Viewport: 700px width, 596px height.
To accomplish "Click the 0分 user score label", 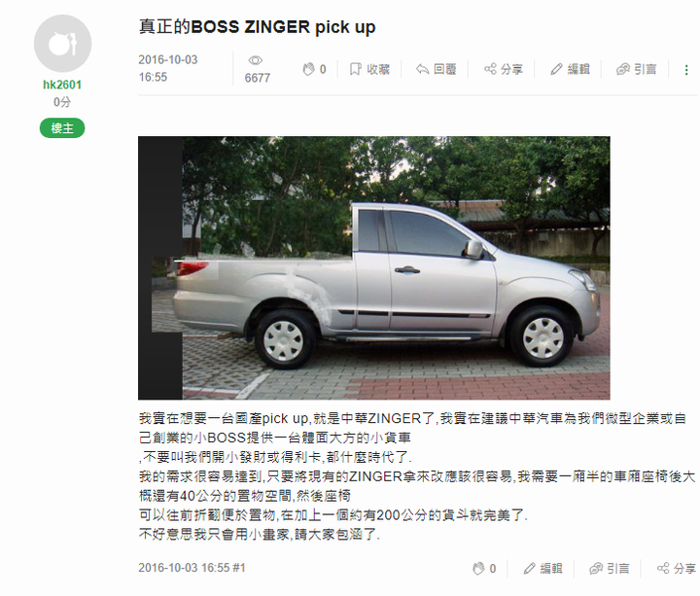I will coord(62,102).
